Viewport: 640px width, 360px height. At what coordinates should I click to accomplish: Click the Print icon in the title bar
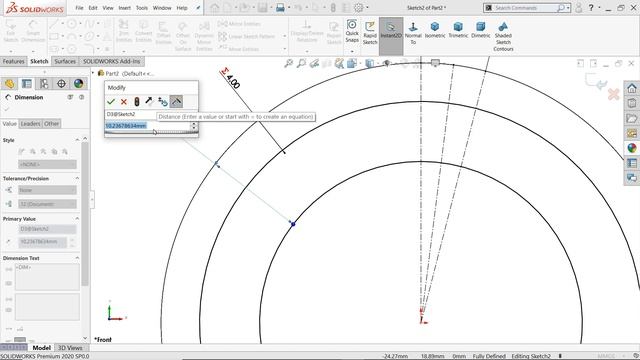[x=280, y=7]
